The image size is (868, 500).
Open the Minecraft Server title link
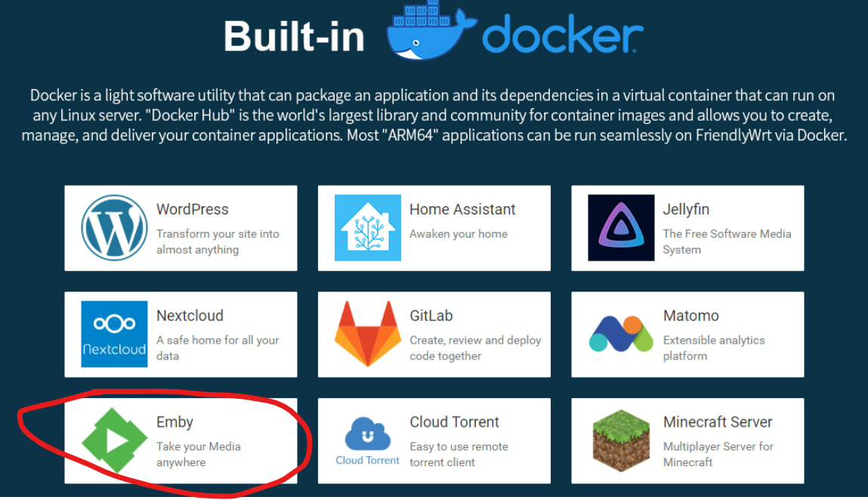[x=718, y=422]
